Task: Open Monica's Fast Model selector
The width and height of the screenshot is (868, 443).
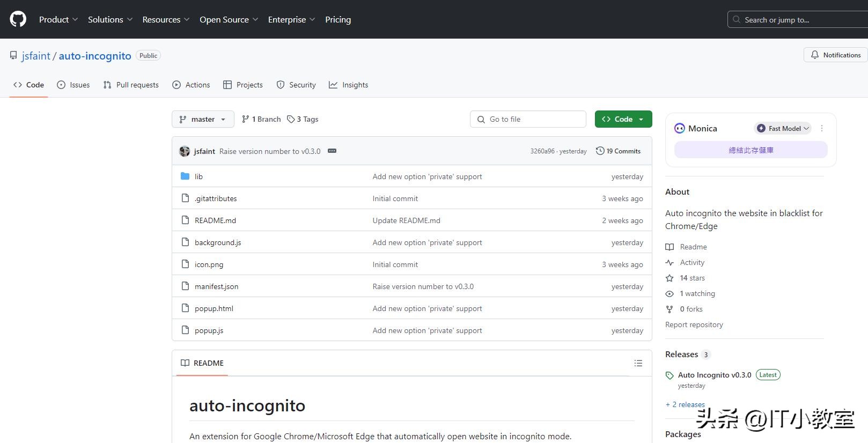Action: (783, 128)
